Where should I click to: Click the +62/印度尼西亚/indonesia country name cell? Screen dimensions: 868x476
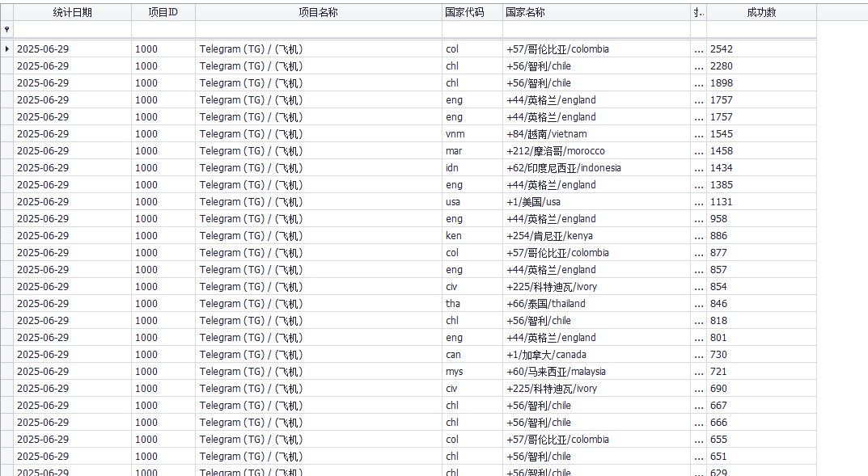pyautogui.click(x=597, y=167)
